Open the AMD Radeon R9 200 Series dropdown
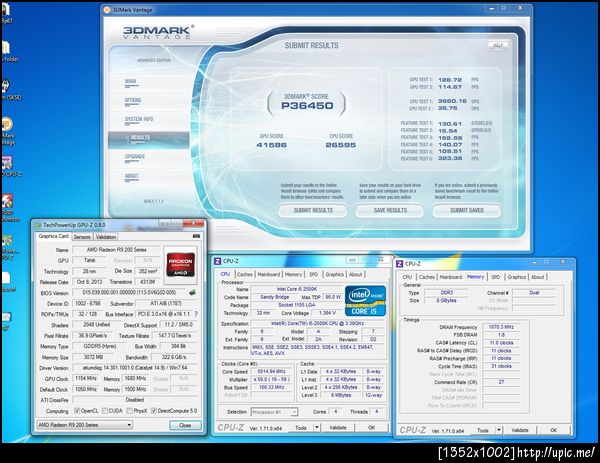The height and width of the screenshot is (463, 600). (85, 425)
